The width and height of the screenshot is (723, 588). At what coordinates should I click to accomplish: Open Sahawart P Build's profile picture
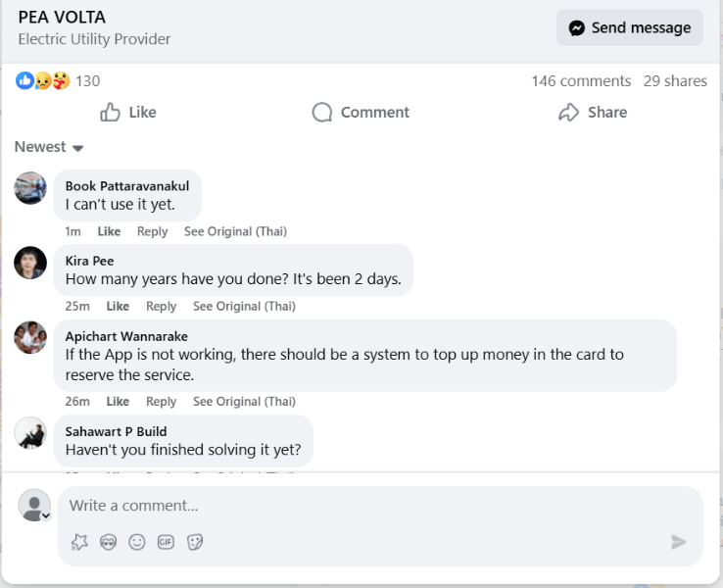pyautogui.click(x=30, y=432)
